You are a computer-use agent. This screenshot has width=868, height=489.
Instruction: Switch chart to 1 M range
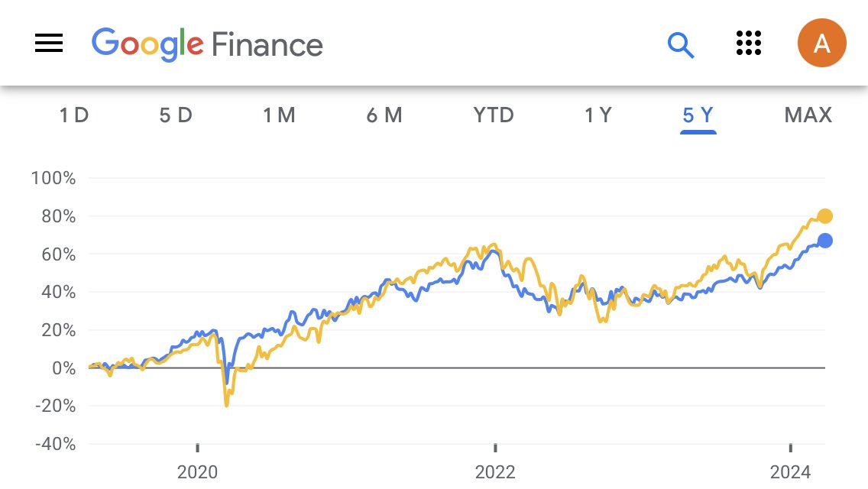(x=279, y=115)
